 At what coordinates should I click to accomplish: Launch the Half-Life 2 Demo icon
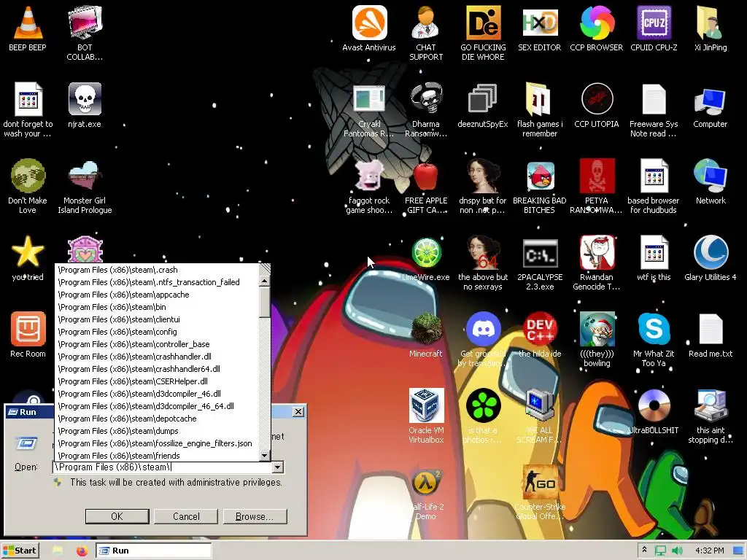click(x=426, y=482)
